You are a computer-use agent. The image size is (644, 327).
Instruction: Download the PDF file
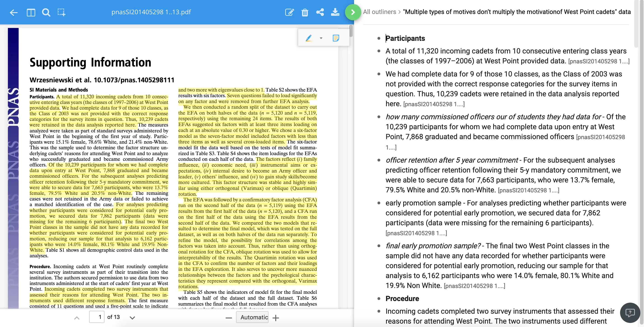(335, 12)
